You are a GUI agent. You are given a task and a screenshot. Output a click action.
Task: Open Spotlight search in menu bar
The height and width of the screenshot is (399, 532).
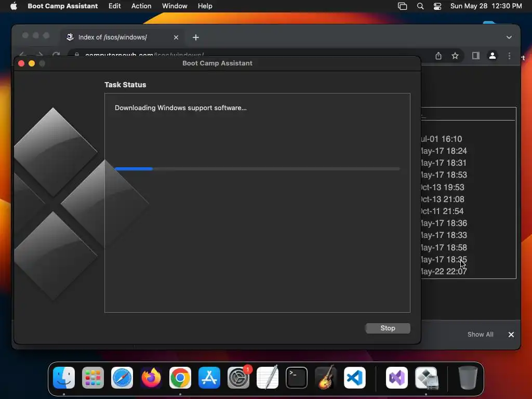[x=420, y=6]
